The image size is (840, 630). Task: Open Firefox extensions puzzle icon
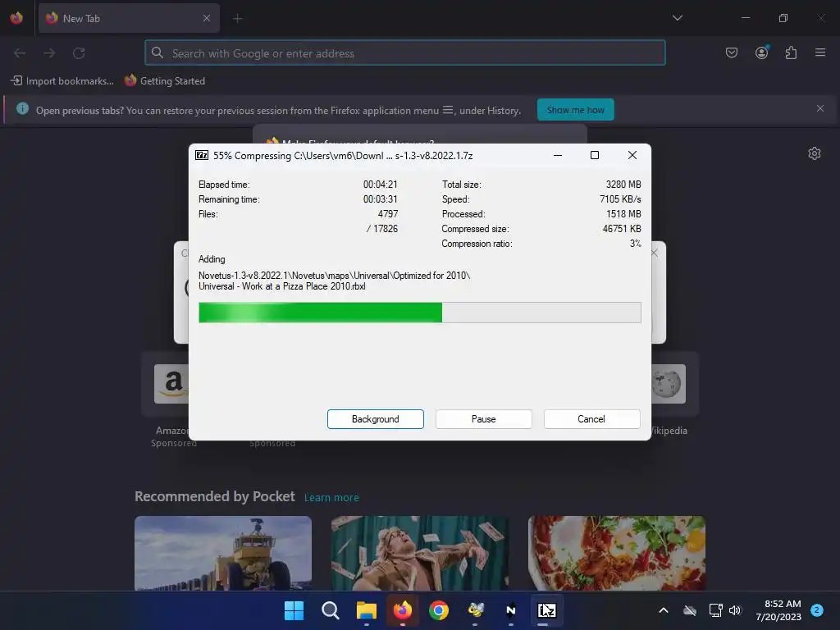pos(791,52)
